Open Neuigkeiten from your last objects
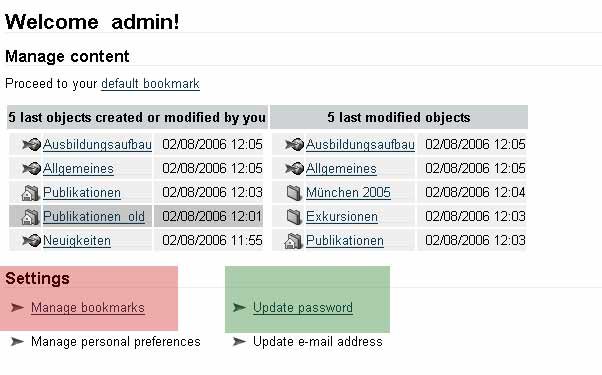The image size is (602, 375). [77, 241]
